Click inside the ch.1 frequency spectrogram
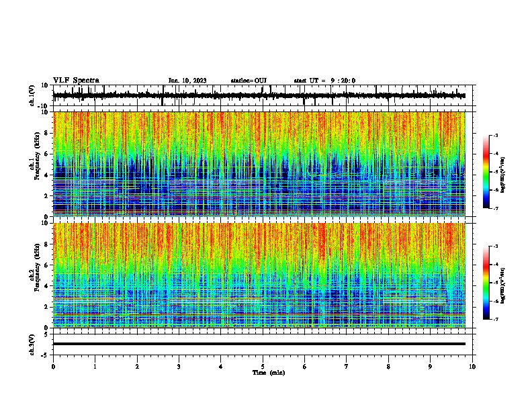 click(259, 164)
